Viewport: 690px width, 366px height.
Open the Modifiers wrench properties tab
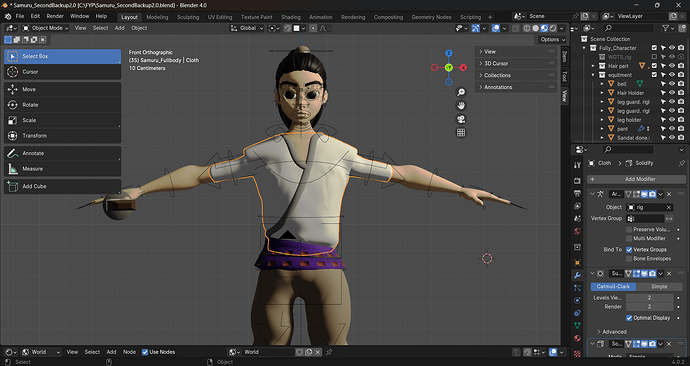click(577, 275)
